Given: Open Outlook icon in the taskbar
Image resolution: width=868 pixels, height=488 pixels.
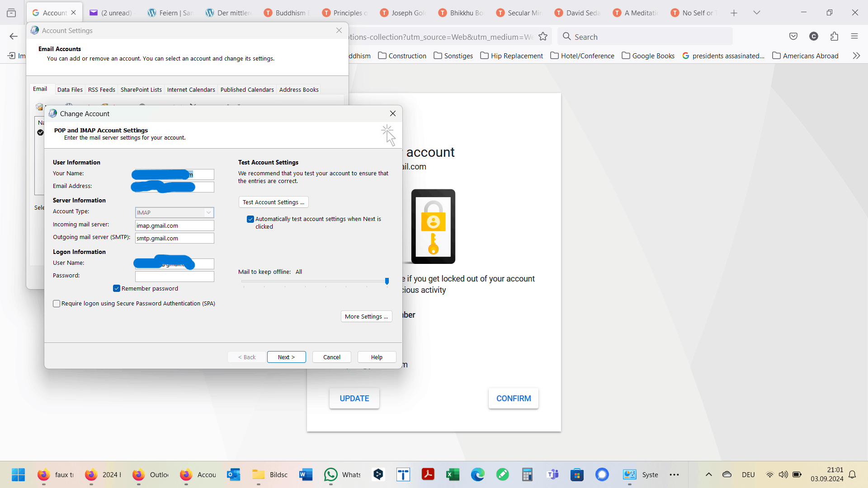Looking at the screenshot, I should click(233, 474).
